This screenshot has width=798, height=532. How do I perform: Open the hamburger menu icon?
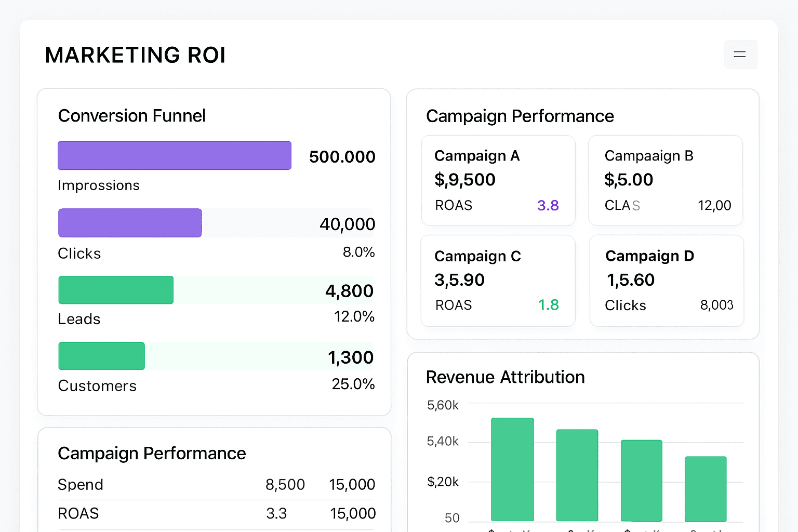pos(740,54)
